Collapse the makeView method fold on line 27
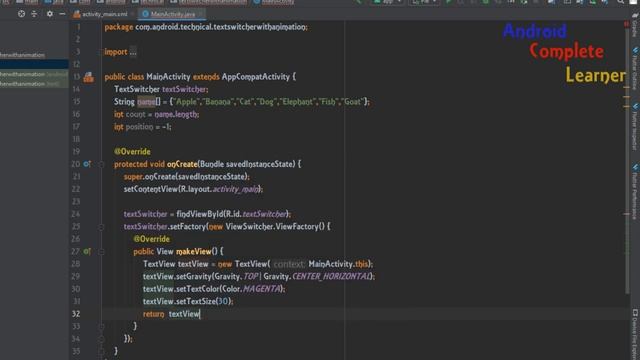This screenshot has width=640, height=360. (101, 251)
